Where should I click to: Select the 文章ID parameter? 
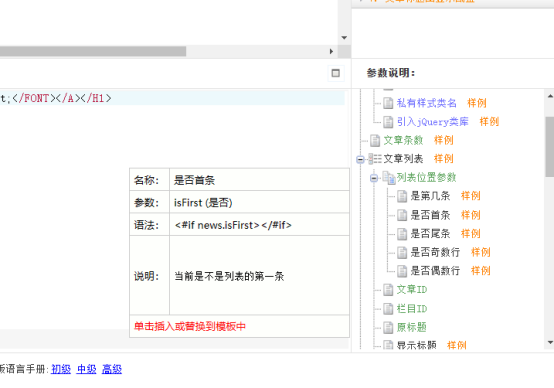click(412, 290)
